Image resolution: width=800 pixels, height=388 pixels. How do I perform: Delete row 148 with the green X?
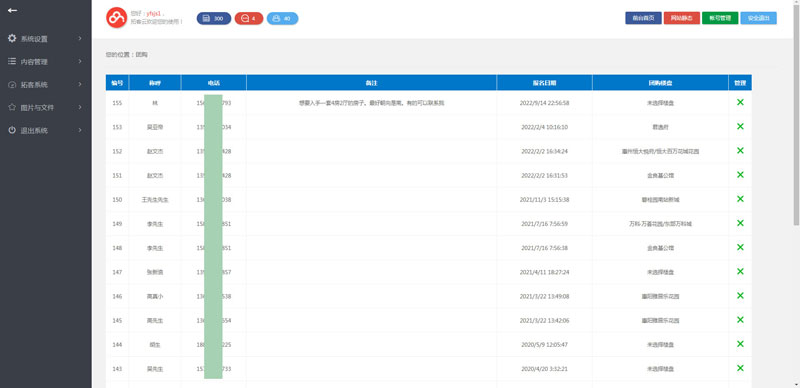pos(740,247)
